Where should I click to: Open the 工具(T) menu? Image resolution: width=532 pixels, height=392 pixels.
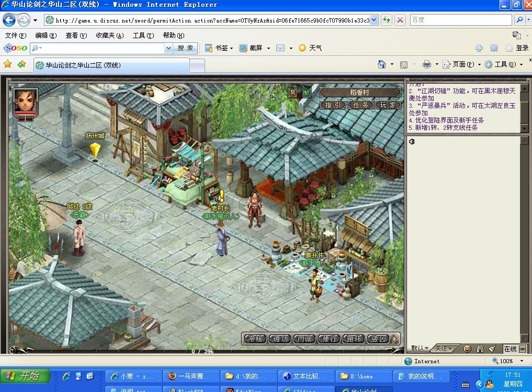tap(143, 35)
